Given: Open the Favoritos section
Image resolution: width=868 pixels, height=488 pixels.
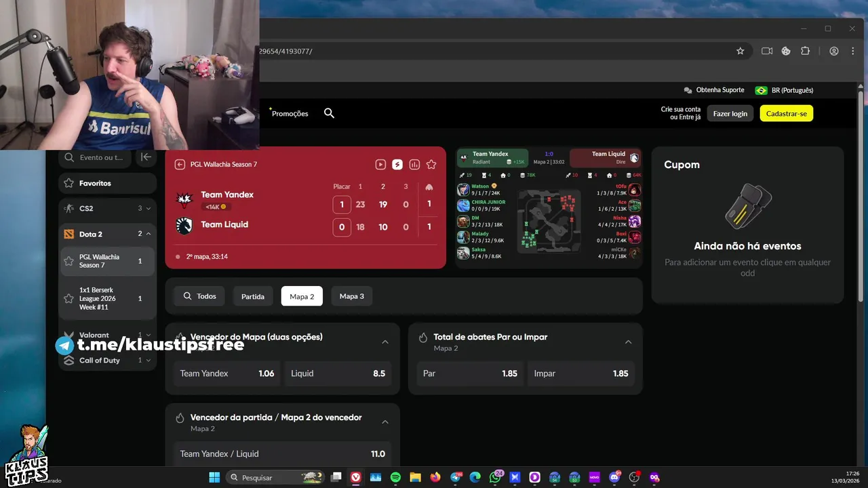Looking at the screenshot, I should [107, 183].
